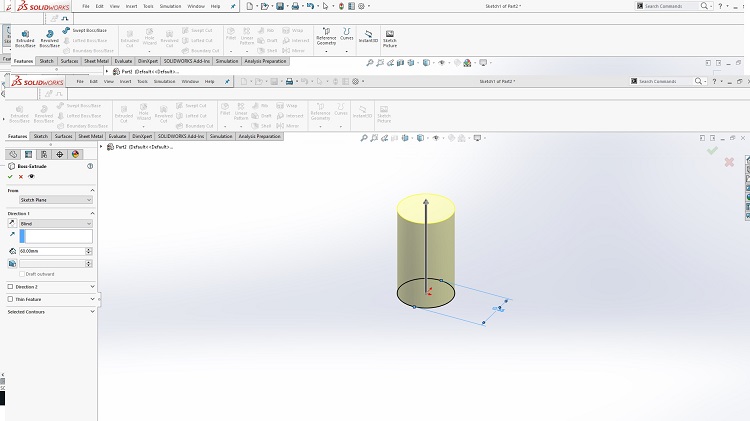Click the Undo icon in back window toolbar
The width and height of the screenshot is (750, 421).
click(x=310, y=6)
